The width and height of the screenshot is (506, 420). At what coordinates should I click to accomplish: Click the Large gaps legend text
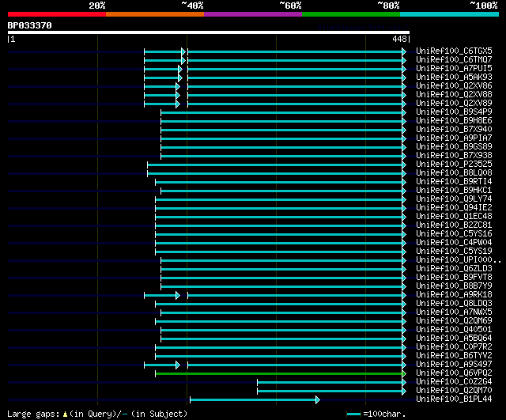(97, 414)
